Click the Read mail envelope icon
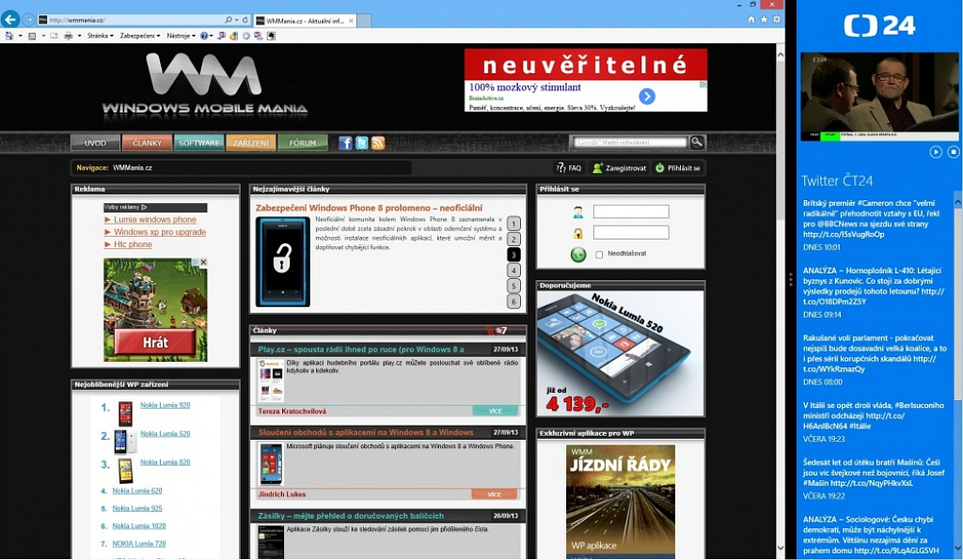The width and height of the screenshot is (963, 560). 54,36
